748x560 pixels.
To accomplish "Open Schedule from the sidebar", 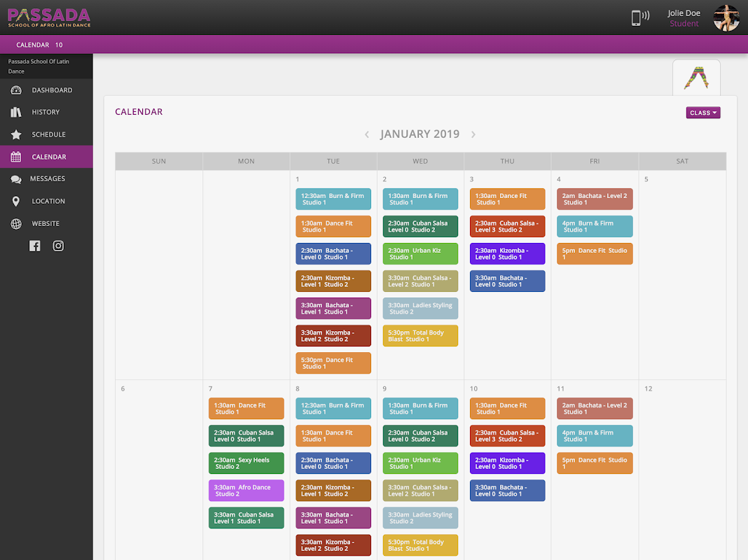I will [48, 134].
